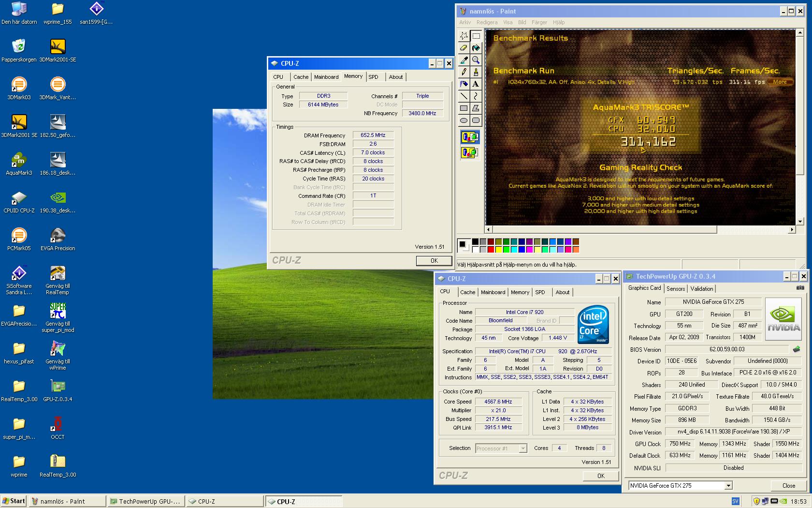
Task: Click OK in the CPU-Z Memory window
Action: click(434, 261)
